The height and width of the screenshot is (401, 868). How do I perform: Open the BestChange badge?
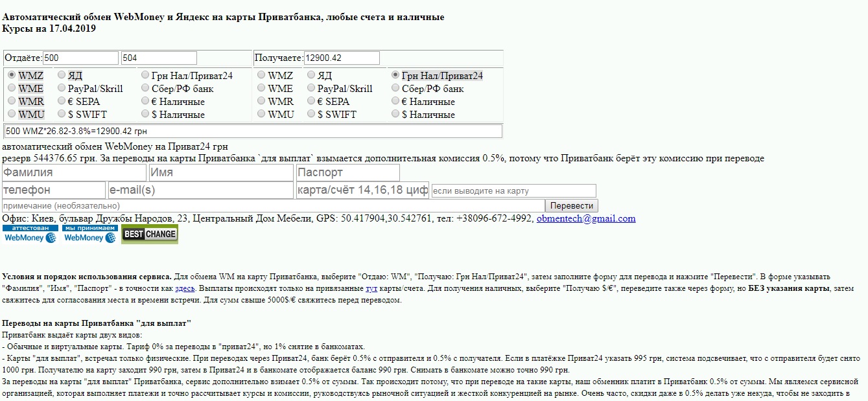[150, 234]
